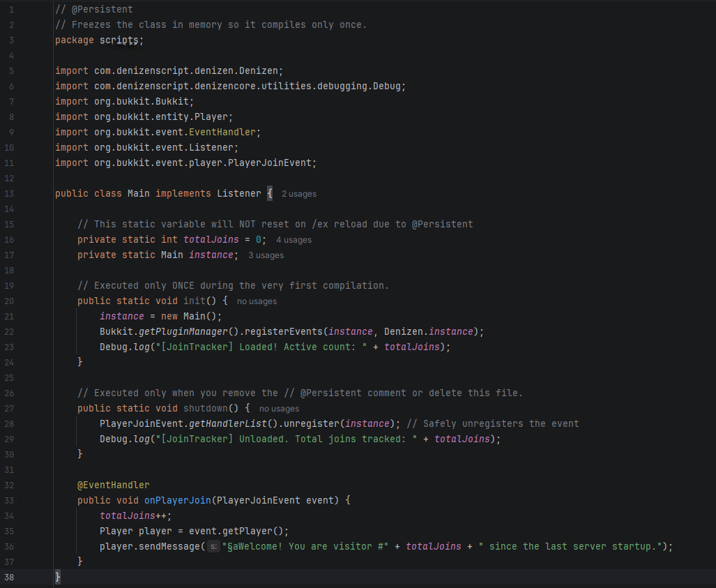Click the highlighted opening brace on line 13
This screenshot has height=588, width=716.
click(270, 194)
